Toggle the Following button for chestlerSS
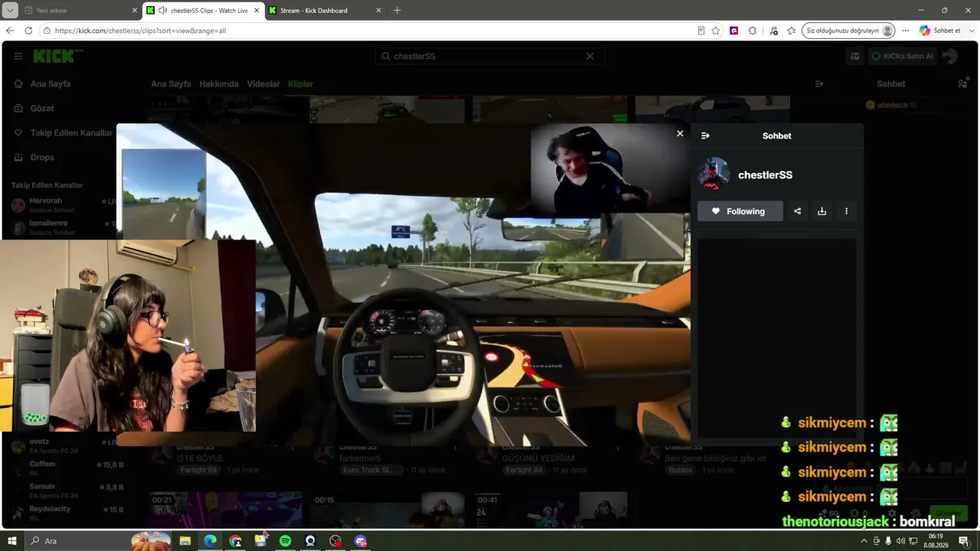Screen dimensions: 980x551 pyautogui.click(x=740, y=211)
